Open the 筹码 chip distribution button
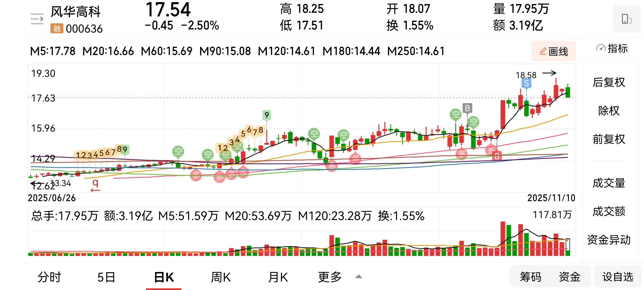This screenshot has width=644, height=290. click(x=530, y=277)
